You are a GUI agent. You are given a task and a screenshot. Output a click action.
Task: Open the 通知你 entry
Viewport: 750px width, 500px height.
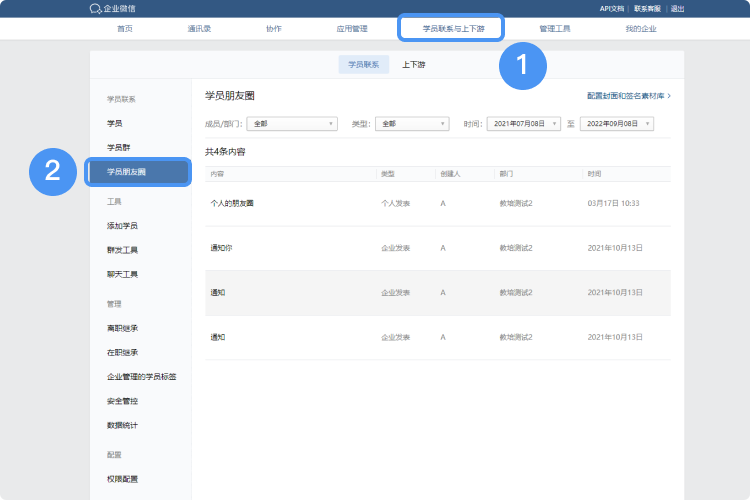(x=221, y=248)
